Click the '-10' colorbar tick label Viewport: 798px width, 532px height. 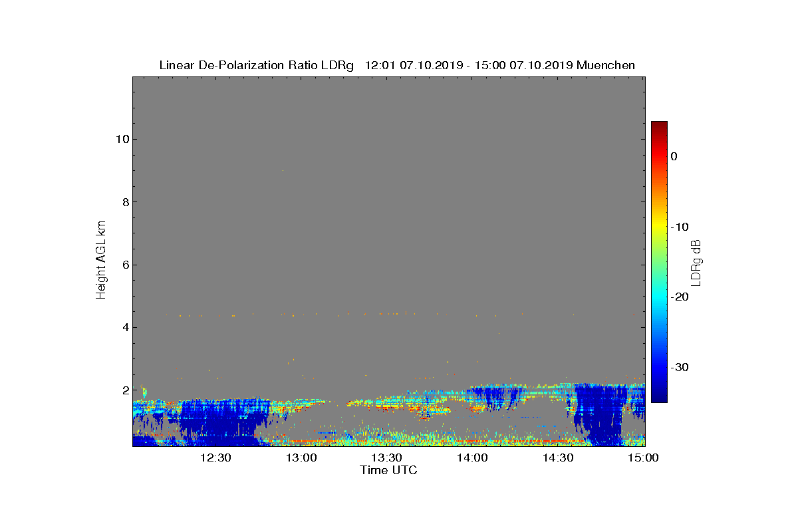[680, 227]
